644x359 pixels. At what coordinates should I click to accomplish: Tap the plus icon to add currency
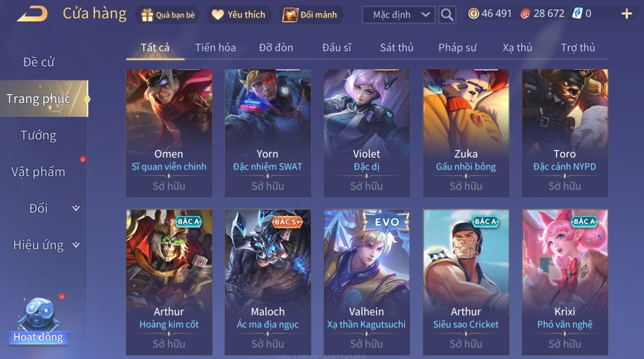[x=626, y=14]
